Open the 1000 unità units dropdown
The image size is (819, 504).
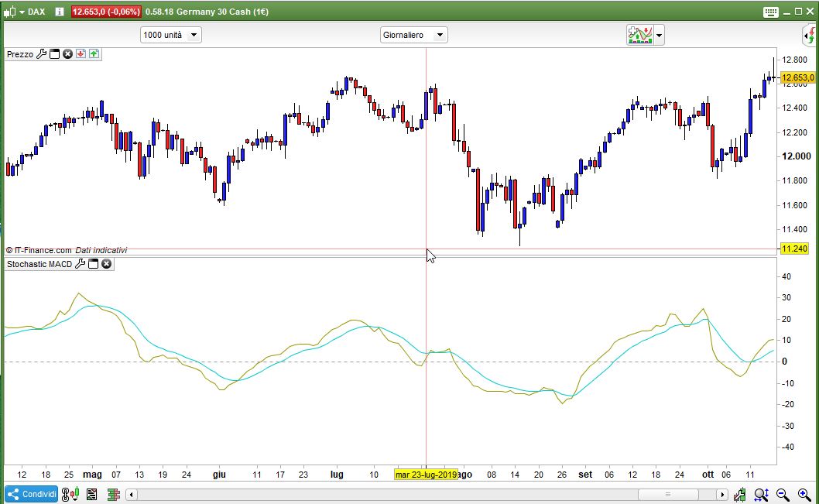[x=171, y=35]
